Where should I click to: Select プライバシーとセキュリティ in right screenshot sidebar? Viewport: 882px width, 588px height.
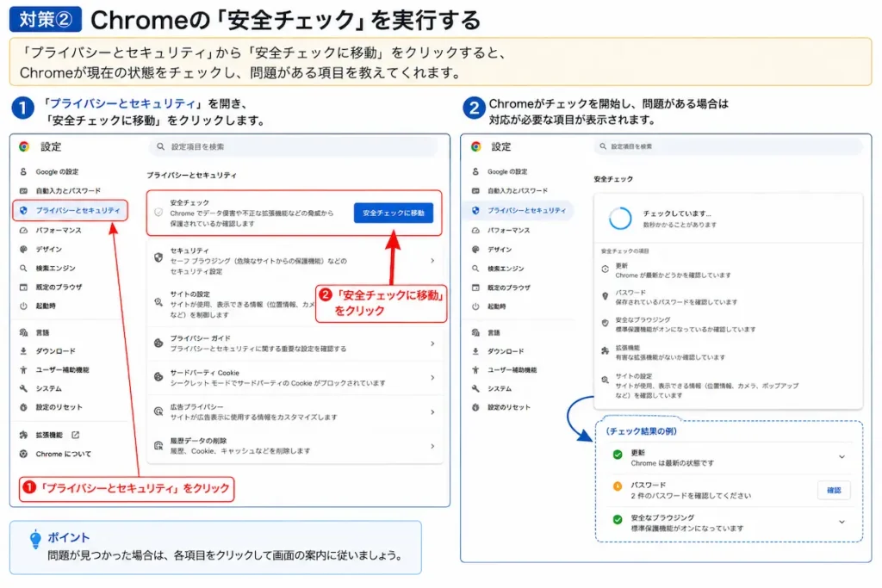[519, 210]
